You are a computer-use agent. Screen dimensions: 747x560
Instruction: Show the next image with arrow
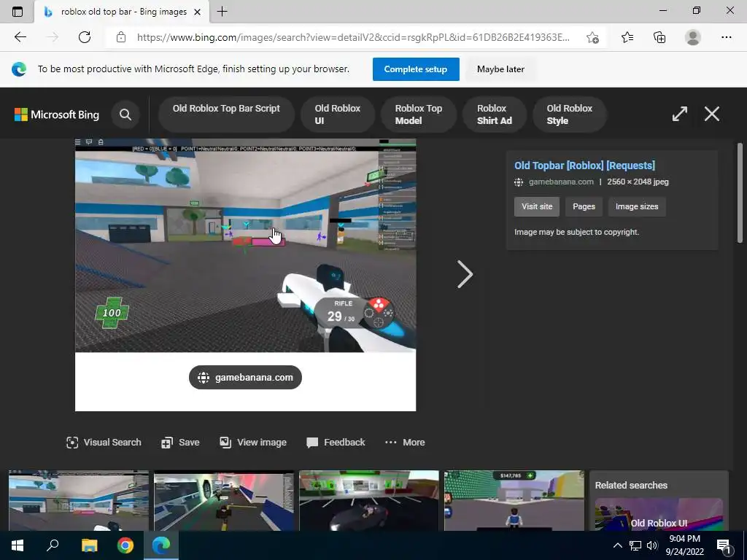coord(465,274)
